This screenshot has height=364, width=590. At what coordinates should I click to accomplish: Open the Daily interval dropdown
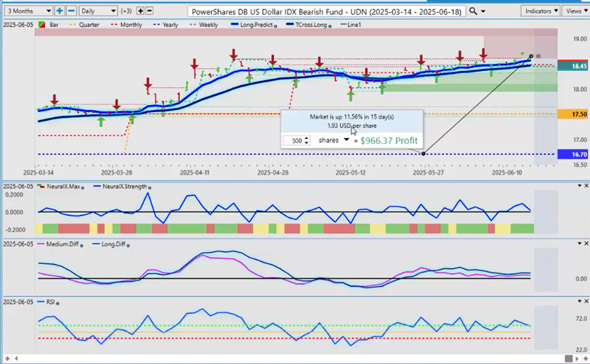98,11
